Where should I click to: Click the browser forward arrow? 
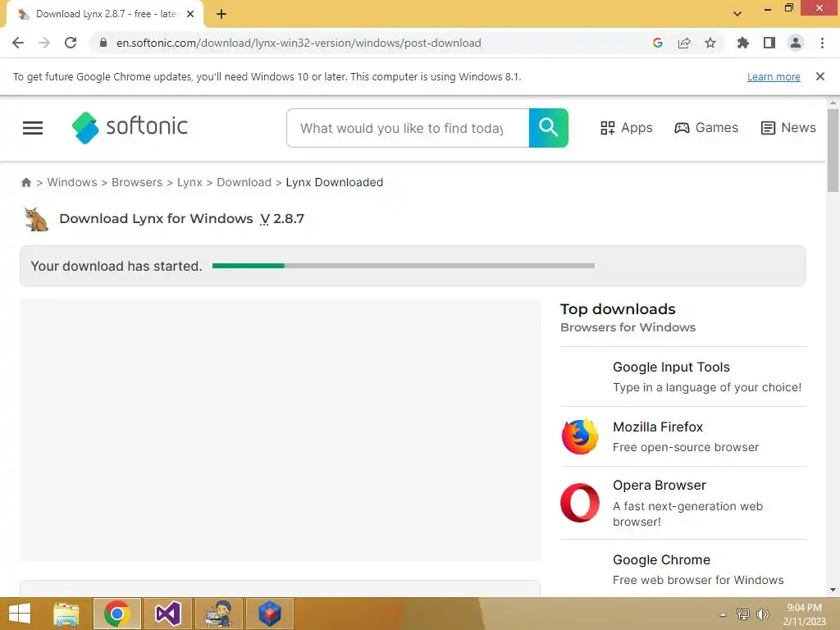44,43
